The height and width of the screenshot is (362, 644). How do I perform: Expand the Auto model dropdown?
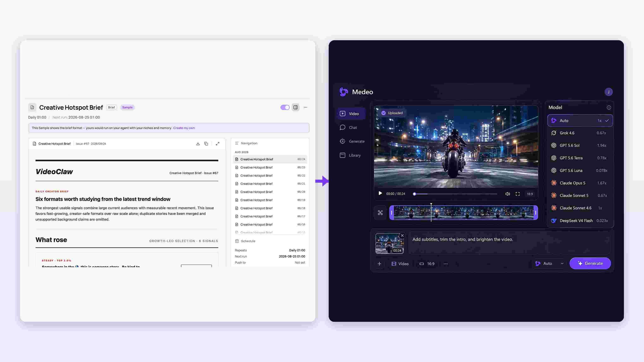tap(549, 263)
